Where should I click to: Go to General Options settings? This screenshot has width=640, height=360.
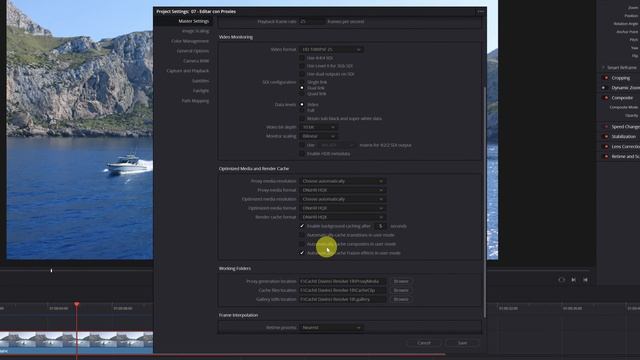(x=193, y=51)
